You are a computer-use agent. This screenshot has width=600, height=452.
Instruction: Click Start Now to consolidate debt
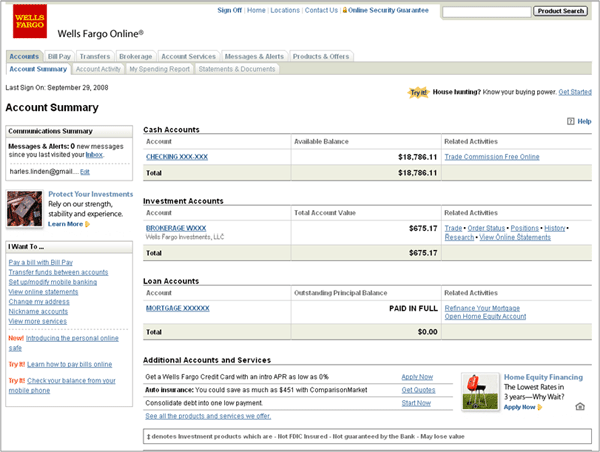click(x=416, y=403)
